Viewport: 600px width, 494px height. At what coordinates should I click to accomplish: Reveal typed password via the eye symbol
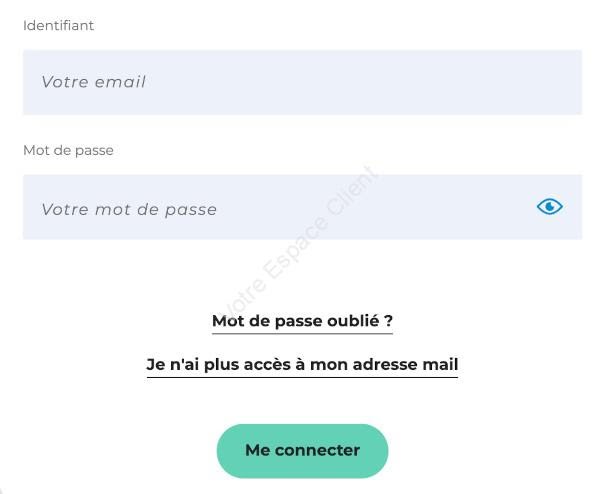coord(549,207)
